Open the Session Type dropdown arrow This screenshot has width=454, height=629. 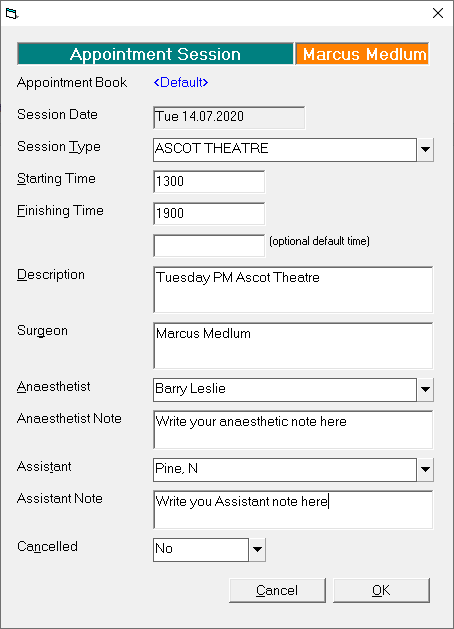coord(425,150)
